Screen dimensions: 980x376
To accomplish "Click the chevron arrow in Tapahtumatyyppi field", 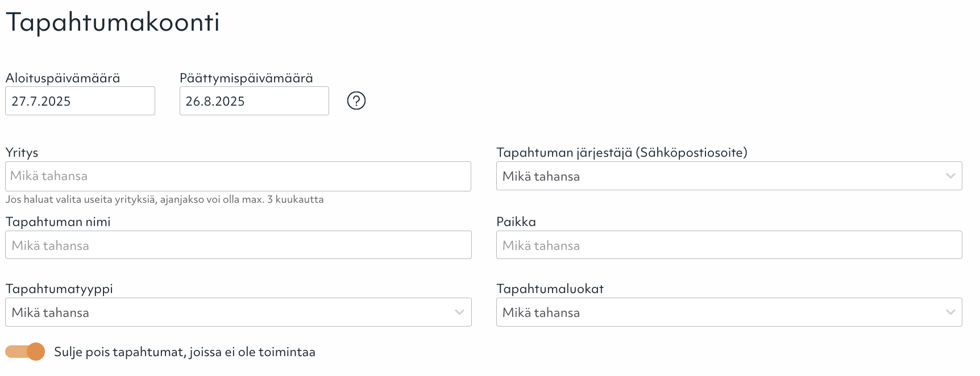I will click(x=459, y=312).
